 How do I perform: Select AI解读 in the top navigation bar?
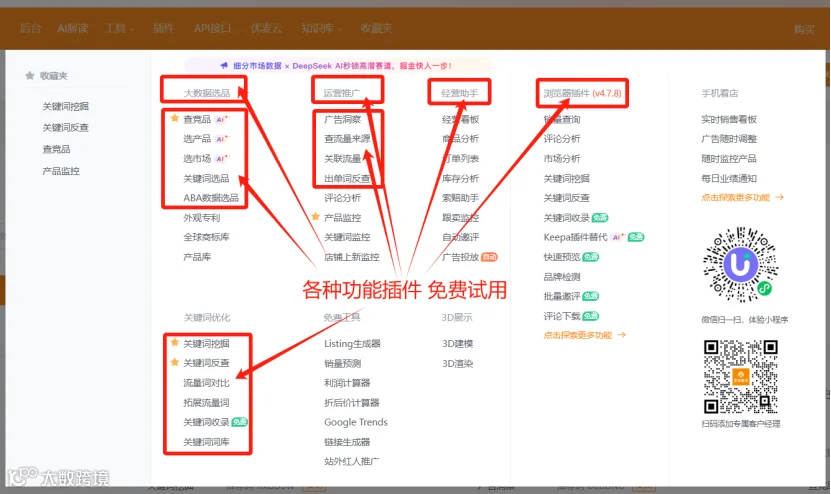(x=73, y=29)
